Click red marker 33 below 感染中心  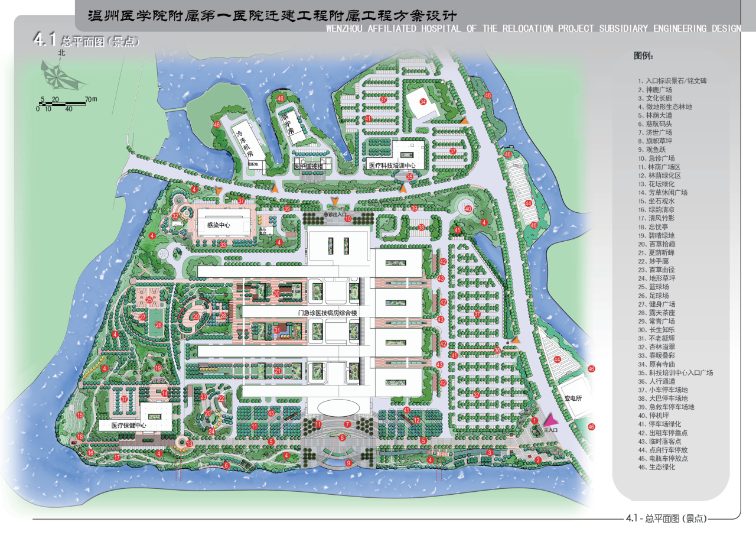tap(223, 244)
